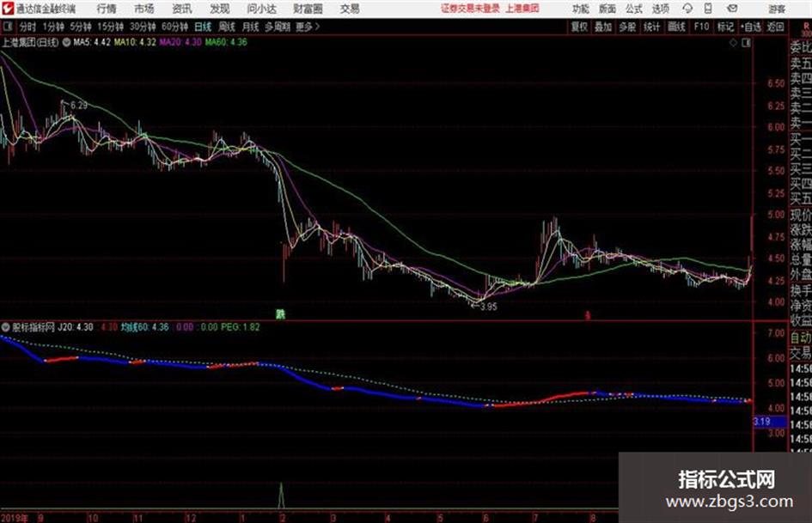Click the MA60: 4.36 label
This screenshot has height=523, width=812.
(x=226, y=42)
